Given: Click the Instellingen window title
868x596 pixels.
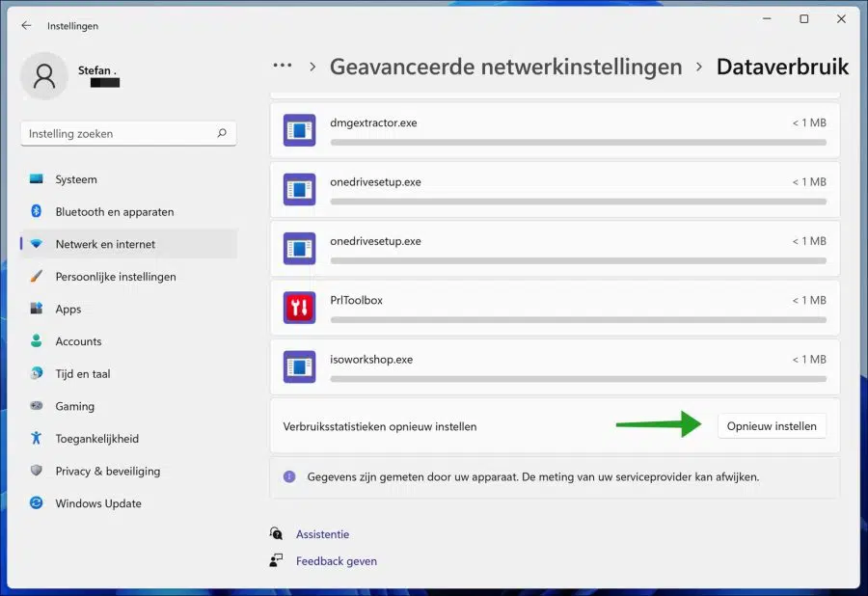Looking at the screenshot, I should pyautogui.click(x=72, y=25).
